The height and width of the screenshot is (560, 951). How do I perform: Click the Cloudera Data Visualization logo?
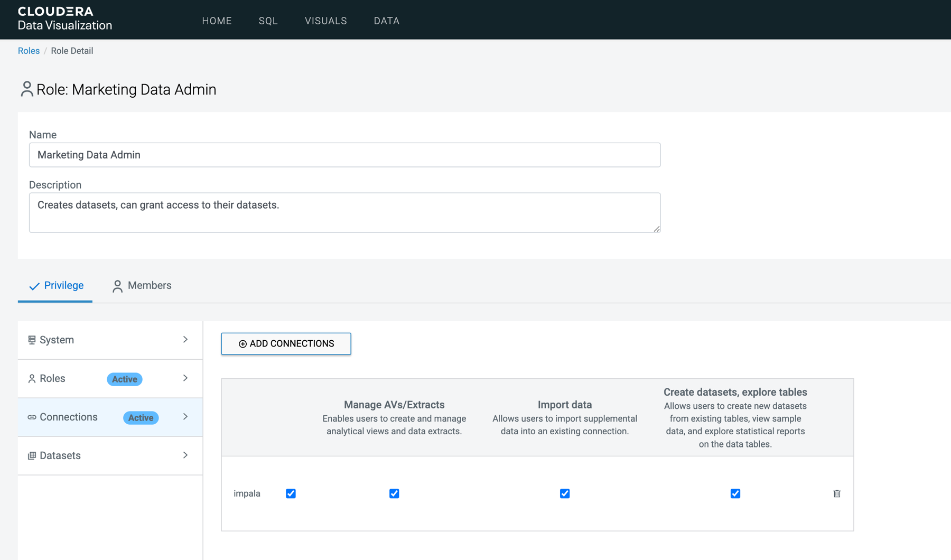64,18
